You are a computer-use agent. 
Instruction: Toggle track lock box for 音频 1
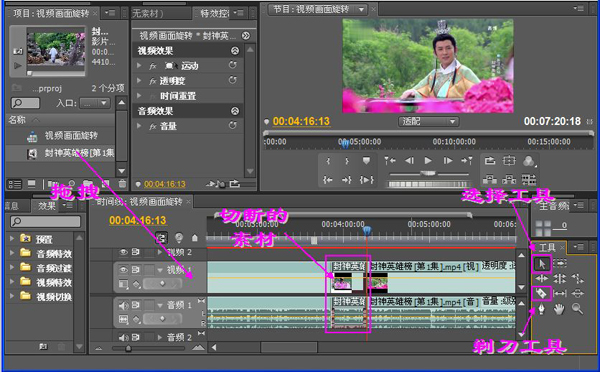pyautogui.click(x=148, y=305)
